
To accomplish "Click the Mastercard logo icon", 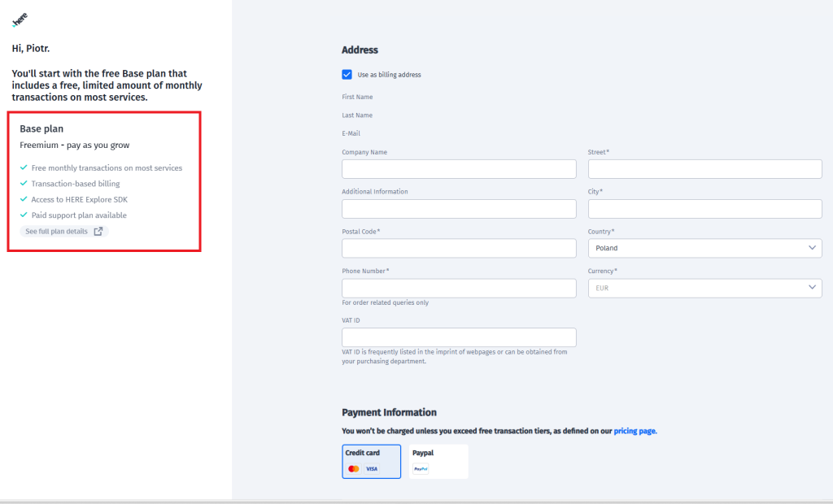I will (353, 469).
